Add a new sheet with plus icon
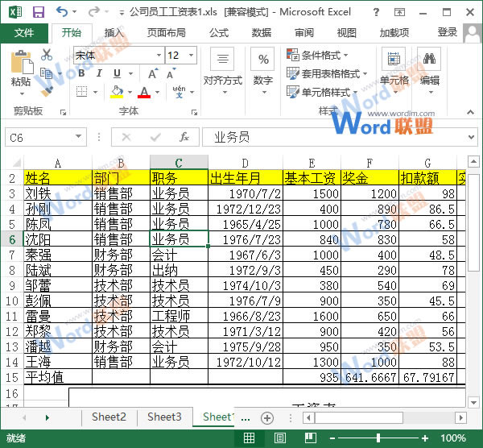The height and width of the screenshot is (448, 483). [267, 417]
